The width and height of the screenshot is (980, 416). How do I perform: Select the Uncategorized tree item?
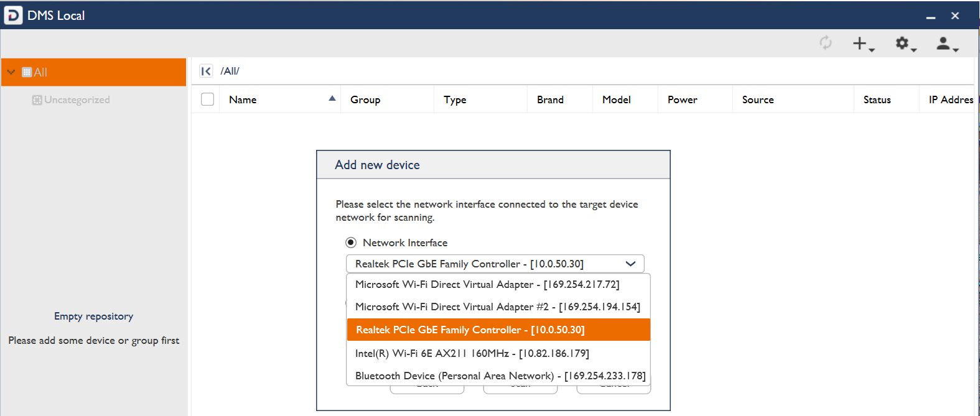(x=77, y=100)
